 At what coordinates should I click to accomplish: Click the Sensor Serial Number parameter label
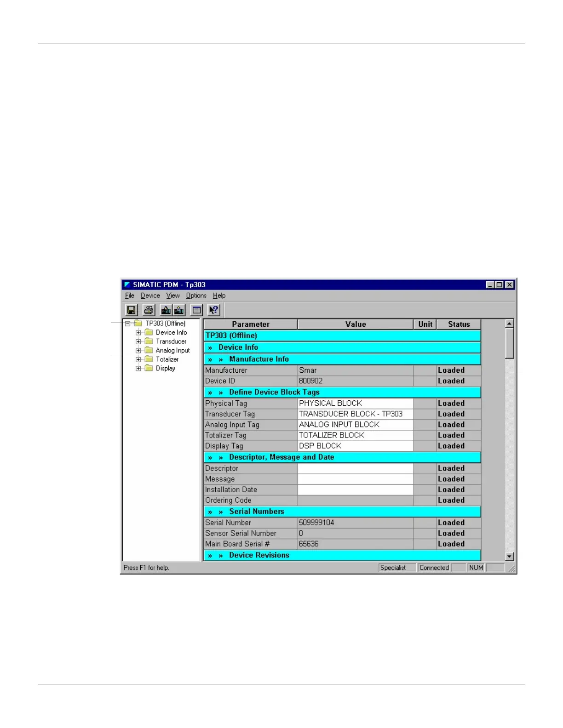[241, 533]
